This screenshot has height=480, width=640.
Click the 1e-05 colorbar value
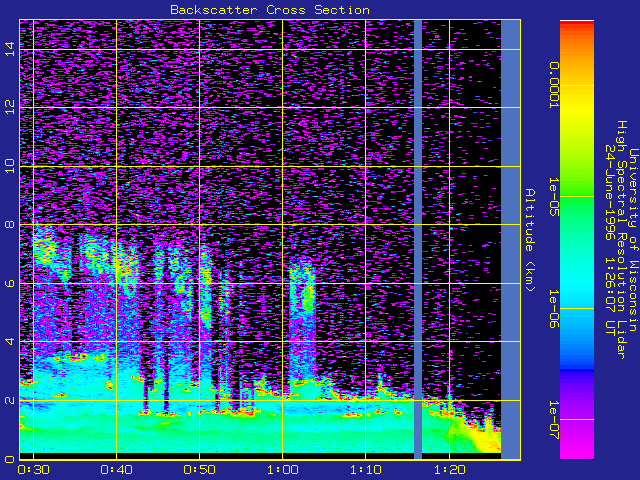pyautogui.click(x=553, y=197)
